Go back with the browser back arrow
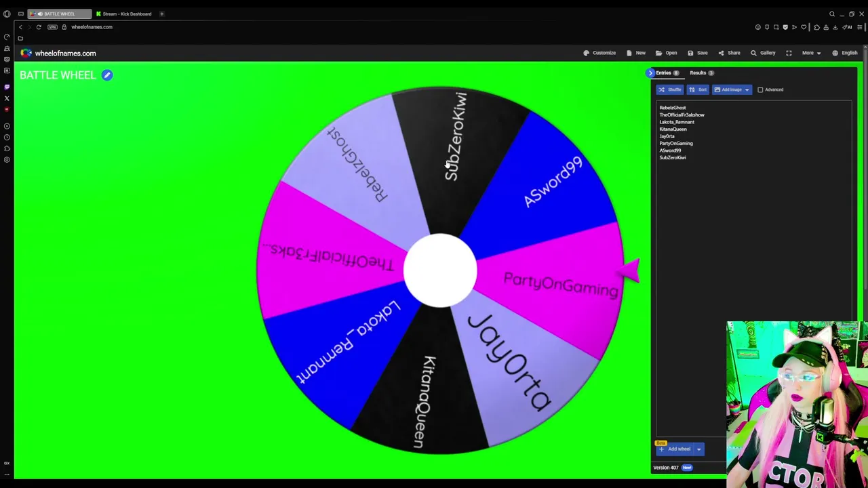 (20, 27)
